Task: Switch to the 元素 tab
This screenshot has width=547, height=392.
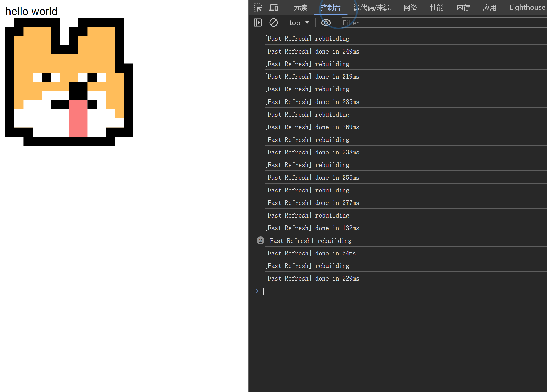Action: click(300, 7)
